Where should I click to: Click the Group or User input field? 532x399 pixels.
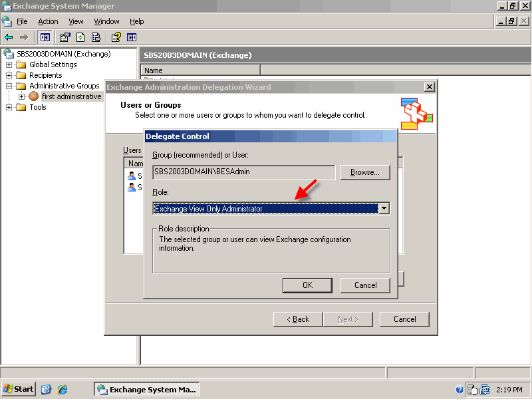pos(243,172)
